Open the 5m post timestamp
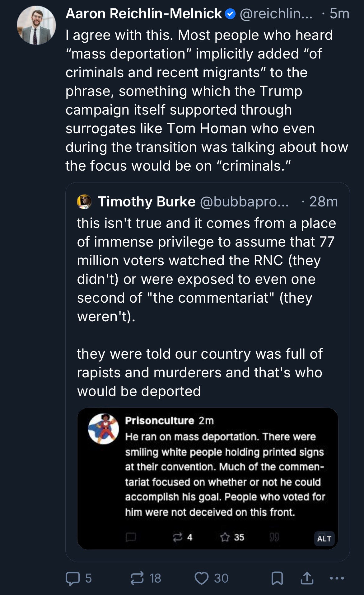The height and width of the screenshot is (595, 364). click(x=339, y=14)
